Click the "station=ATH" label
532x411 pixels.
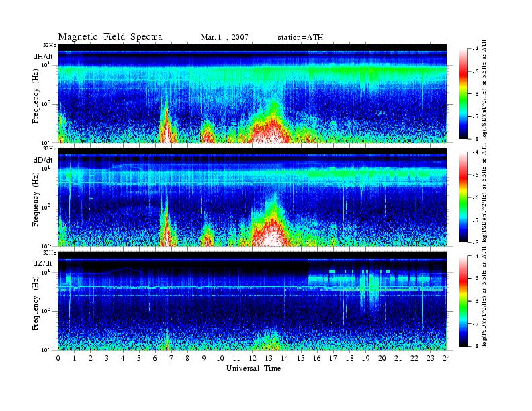tap(300, 37)
